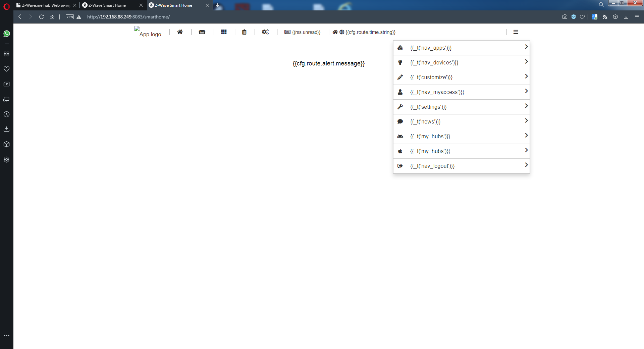The height and width of the screenshot is (349, 644).
Task: Open the elements grid icon
Action: tap(224, 32)
